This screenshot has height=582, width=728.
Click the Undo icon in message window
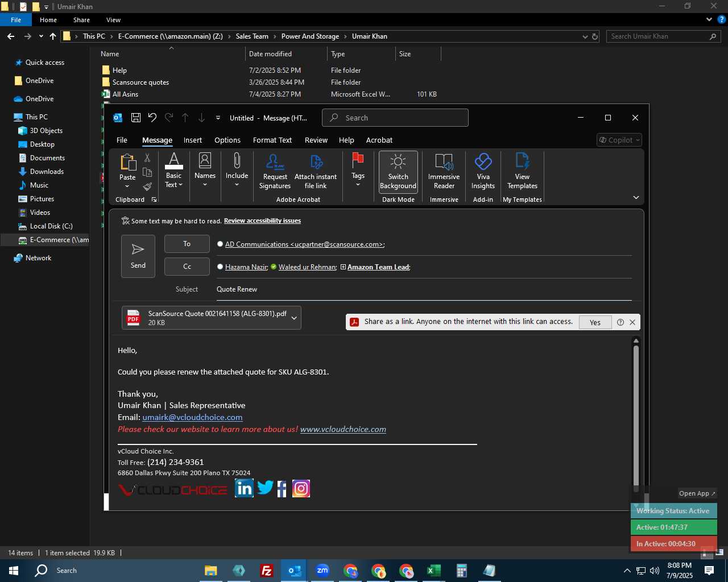pyautogui.click(x=152, y=118)
